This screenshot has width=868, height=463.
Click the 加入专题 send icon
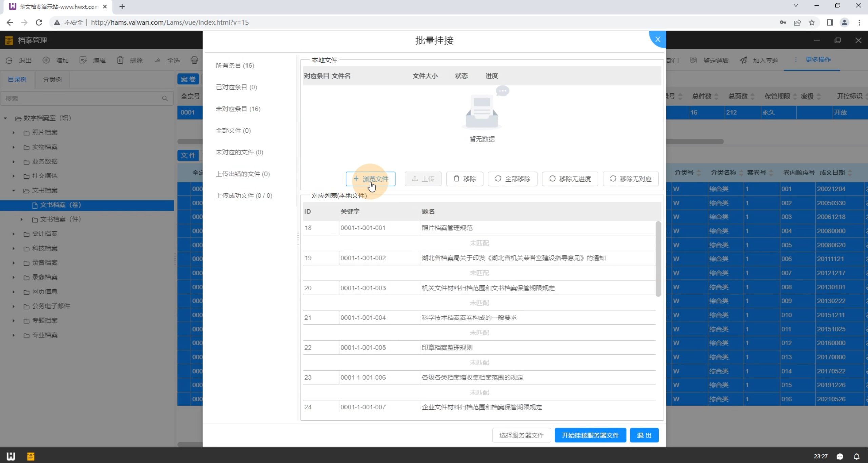[744, 60]
